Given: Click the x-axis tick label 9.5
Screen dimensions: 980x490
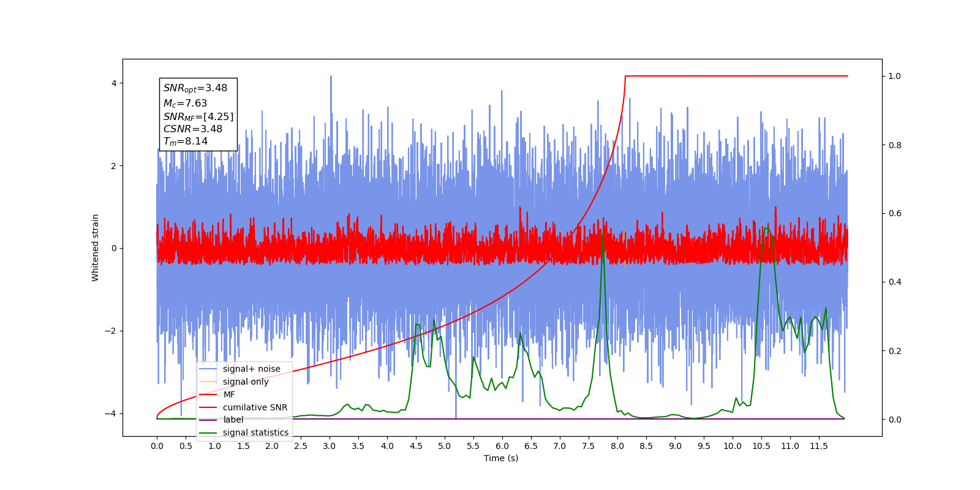Looking at the screenshot, I should 704,446.
